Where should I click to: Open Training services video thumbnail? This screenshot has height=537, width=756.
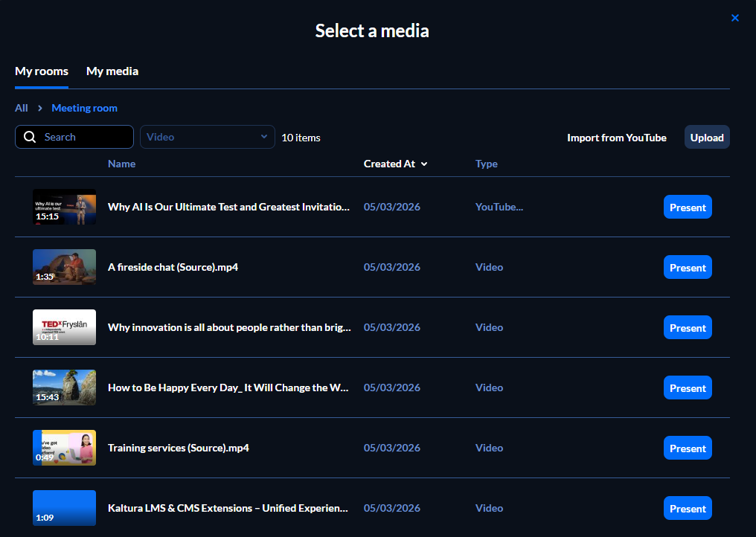[64, 448]
